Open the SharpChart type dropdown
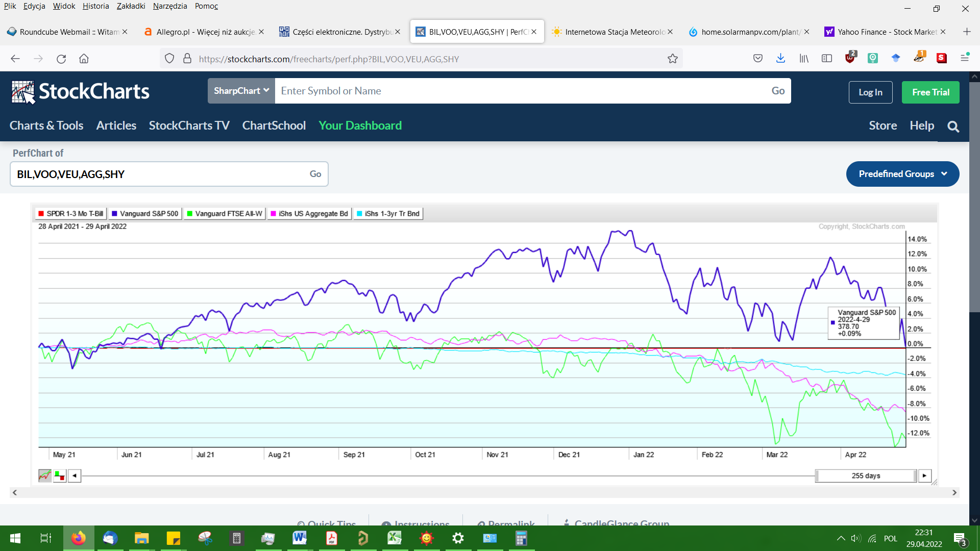 [241, 91]
